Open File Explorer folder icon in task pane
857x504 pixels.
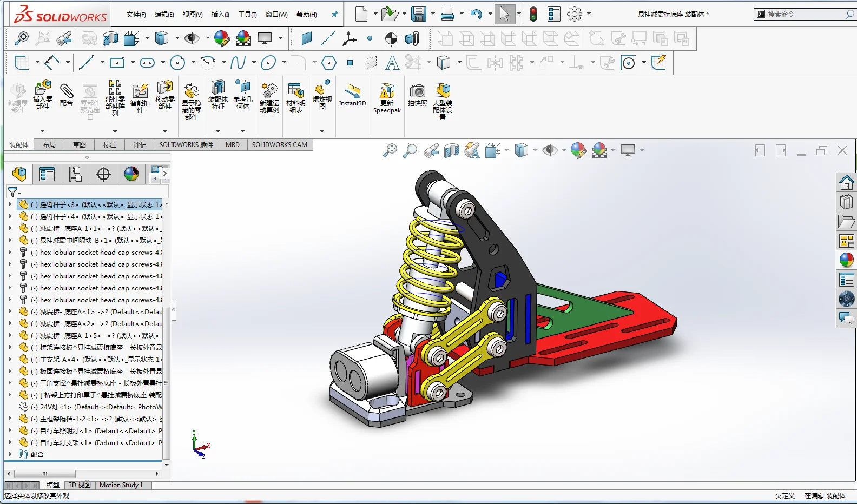(847, 221)
